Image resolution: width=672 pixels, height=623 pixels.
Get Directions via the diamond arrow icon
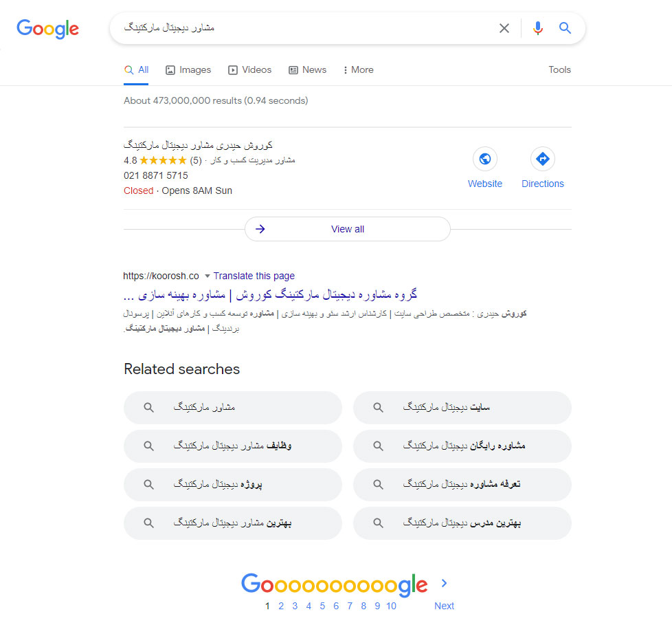542,160
